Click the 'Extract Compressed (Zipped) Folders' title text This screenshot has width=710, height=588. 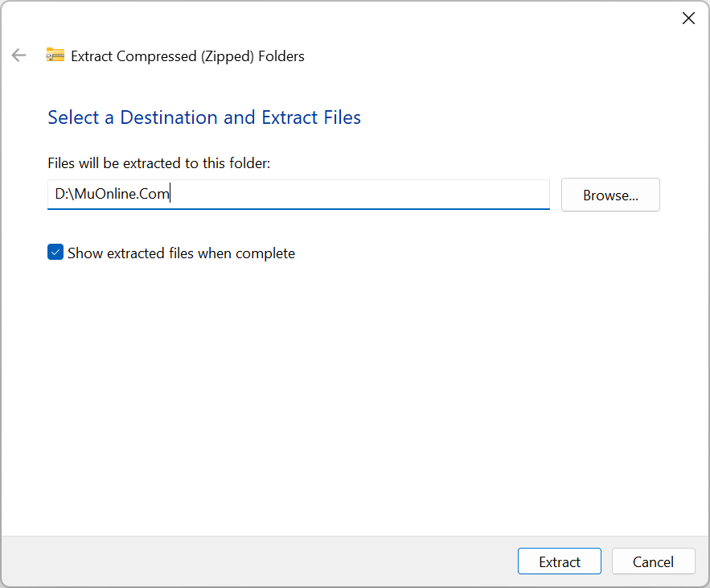point(187,56)
